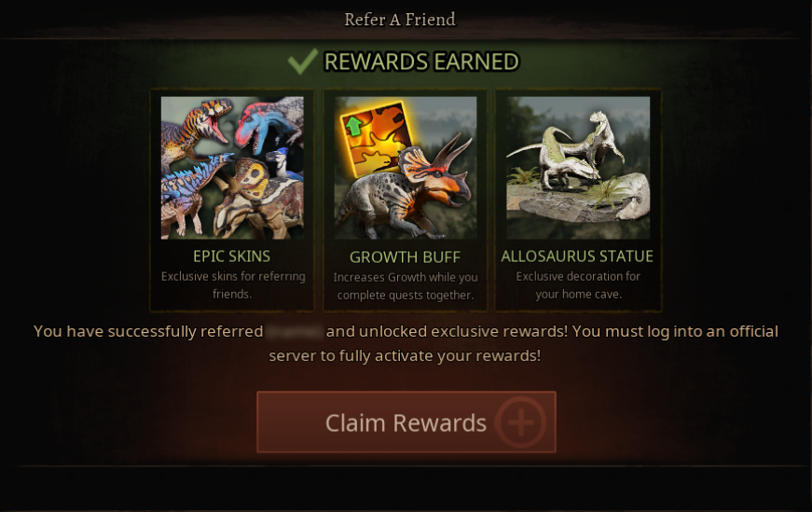Viewport: 812px width, 512px height.
Task: Click the Claim Rewards button
Action: point(406,422)
